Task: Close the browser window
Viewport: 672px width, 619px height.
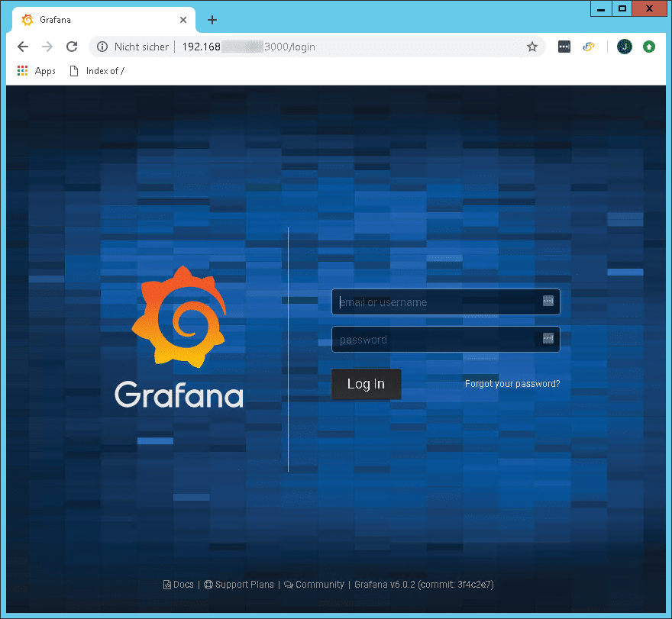Action: [x=649, y=8]
